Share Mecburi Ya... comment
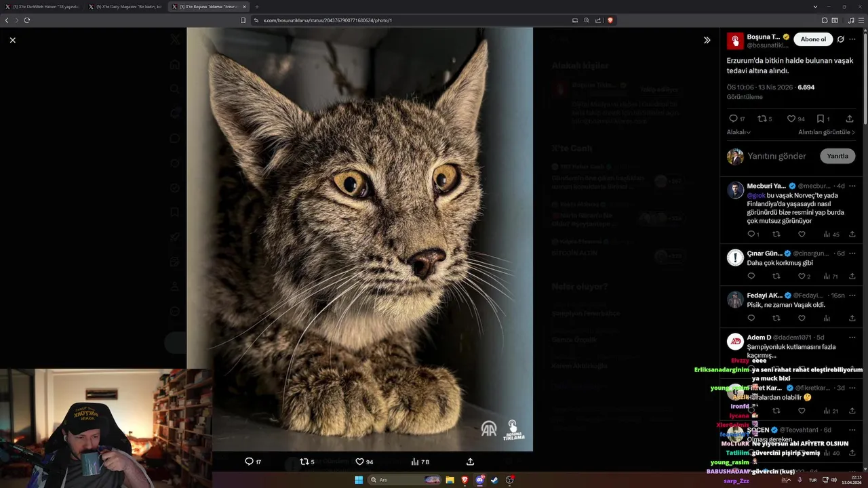 point(852,235)
